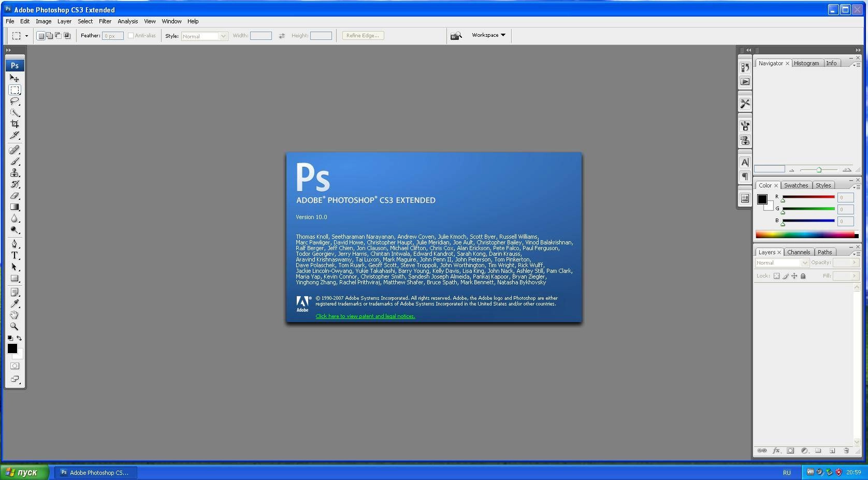Click the Navigator zoom slider
This screenshot has height=480, width=868.
[819, 170]
